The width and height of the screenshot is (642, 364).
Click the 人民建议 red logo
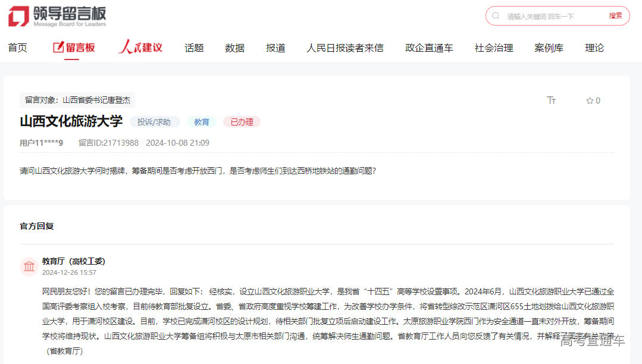click(x=140, y=47)
